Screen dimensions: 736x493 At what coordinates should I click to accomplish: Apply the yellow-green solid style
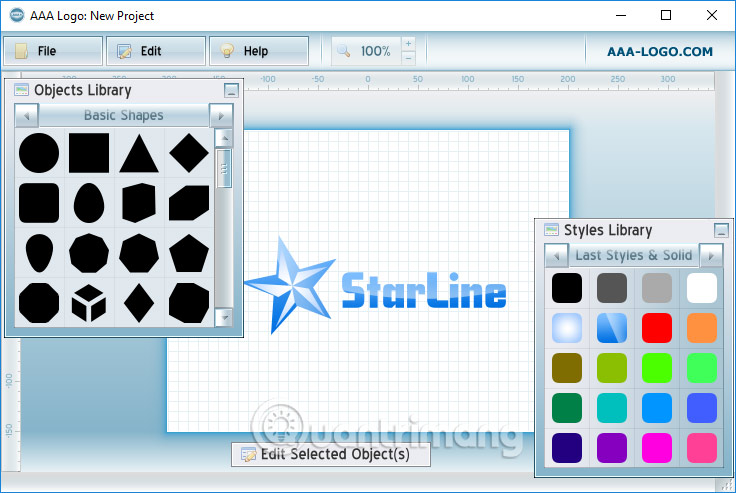point(612,368)
